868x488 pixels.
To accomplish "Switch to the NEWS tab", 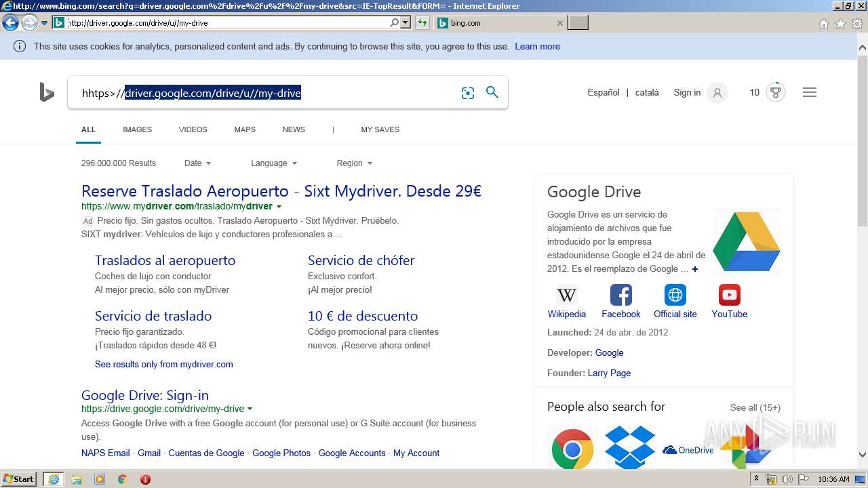I will pos(294,129).
